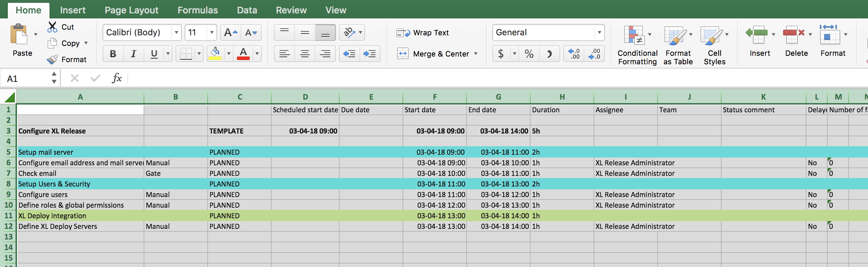
Task: Expand the Merge & Center options arrow
Action: (x=476, y=54)
